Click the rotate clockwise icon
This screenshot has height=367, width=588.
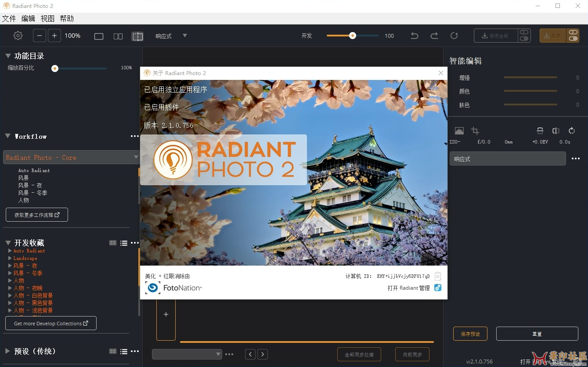pos(572,130)
